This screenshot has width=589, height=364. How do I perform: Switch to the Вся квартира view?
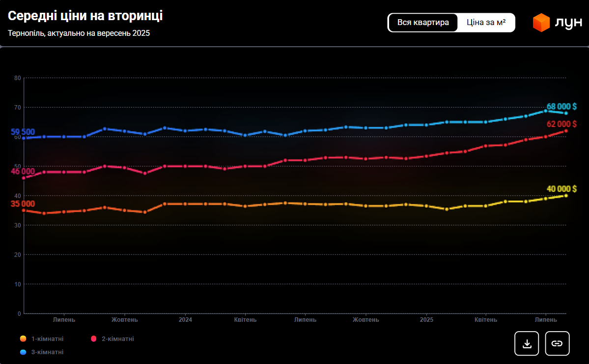(x=423, y=23)
